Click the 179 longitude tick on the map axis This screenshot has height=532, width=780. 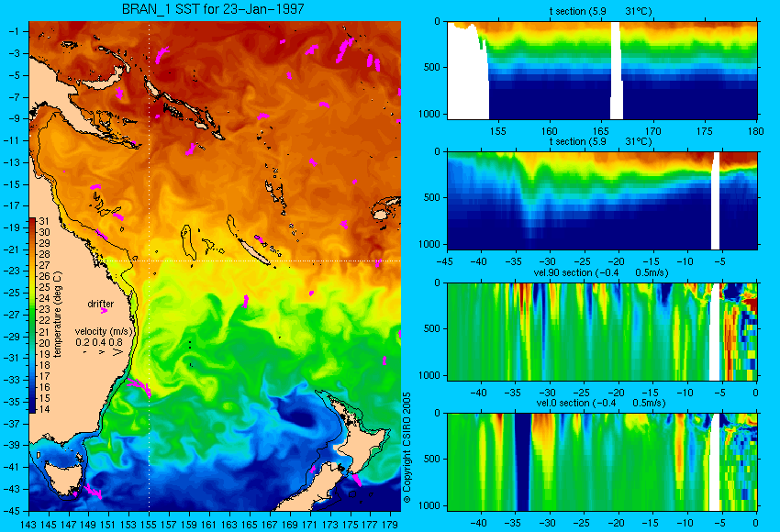(x=390, y=525)
